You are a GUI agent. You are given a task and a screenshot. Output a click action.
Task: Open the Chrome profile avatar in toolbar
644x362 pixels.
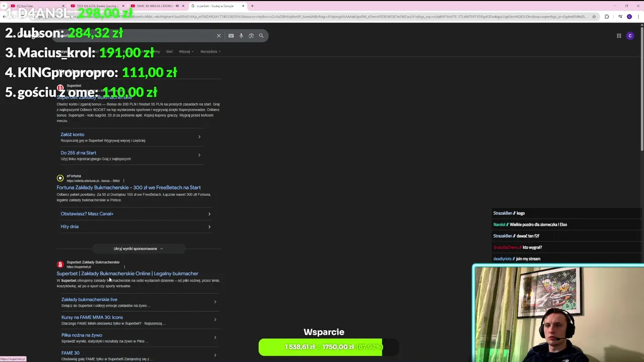pyautogui.click(x=629, y=17)
